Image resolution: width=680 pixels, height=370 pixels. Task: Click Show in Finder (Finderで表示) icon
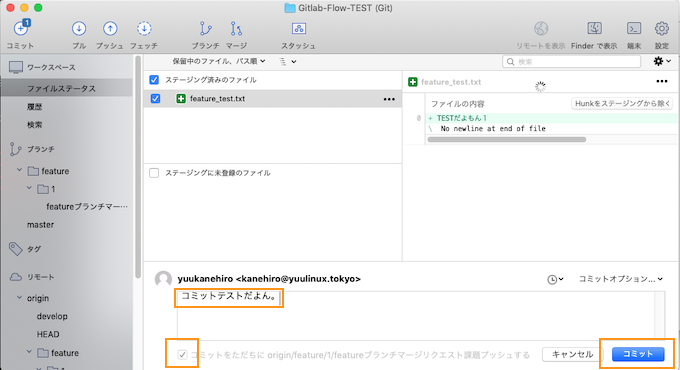594,29
